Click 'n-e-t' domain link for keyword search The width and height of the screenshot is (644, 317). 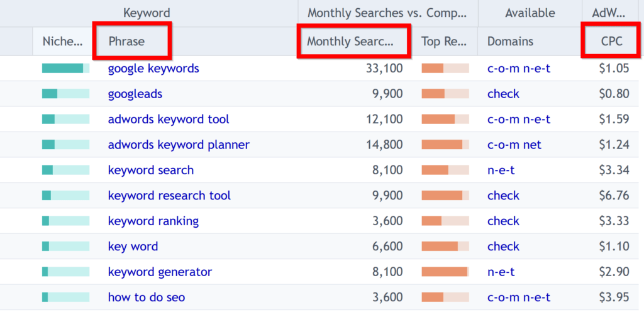[501, 170]
